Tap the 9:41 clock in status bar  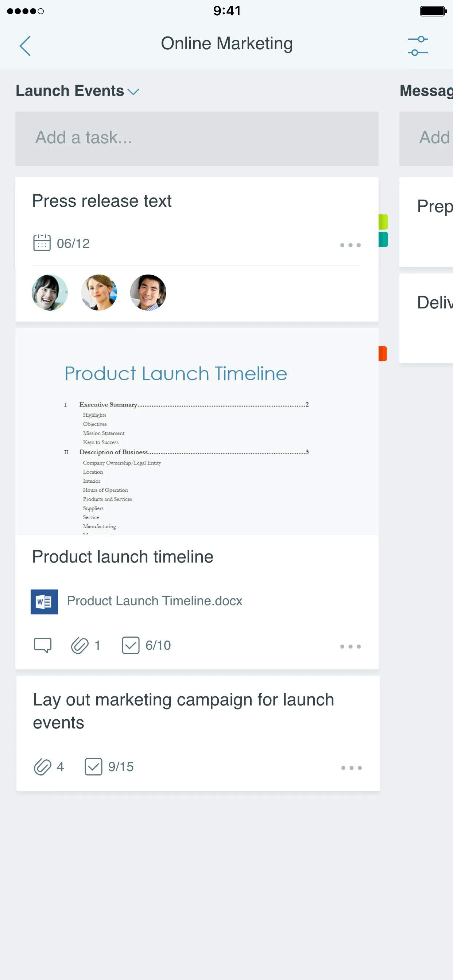[227, 11]
